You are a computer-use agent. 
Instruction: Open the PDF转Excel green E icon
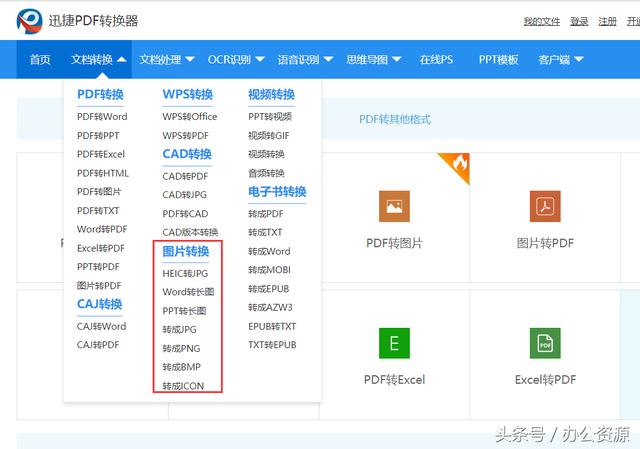[x=394, y=343]
